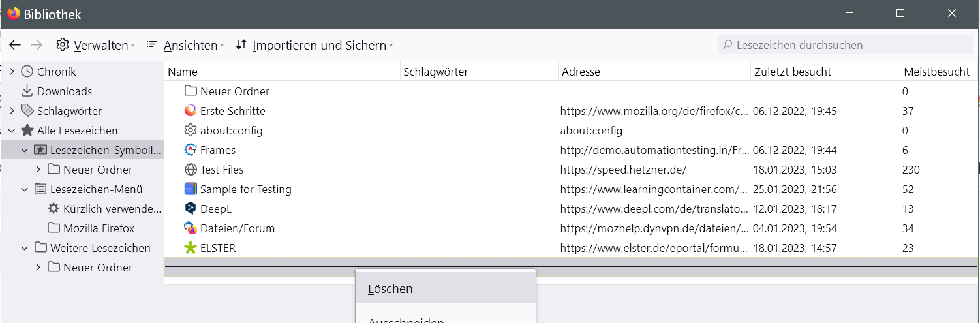Sort by the Adresse column header
This screenshot has width=980, height=323.
[654, 72]
